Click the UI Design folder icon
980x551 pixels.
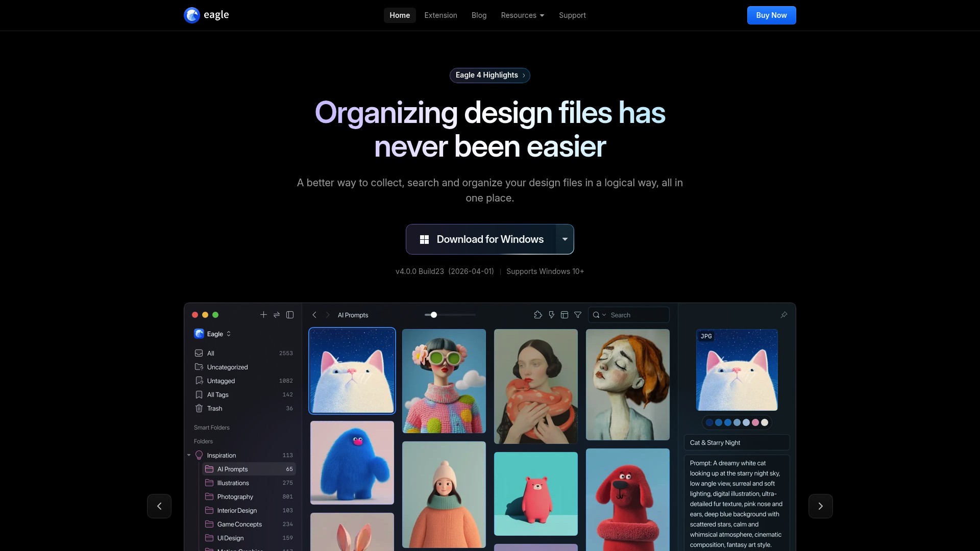coord(209,538)
